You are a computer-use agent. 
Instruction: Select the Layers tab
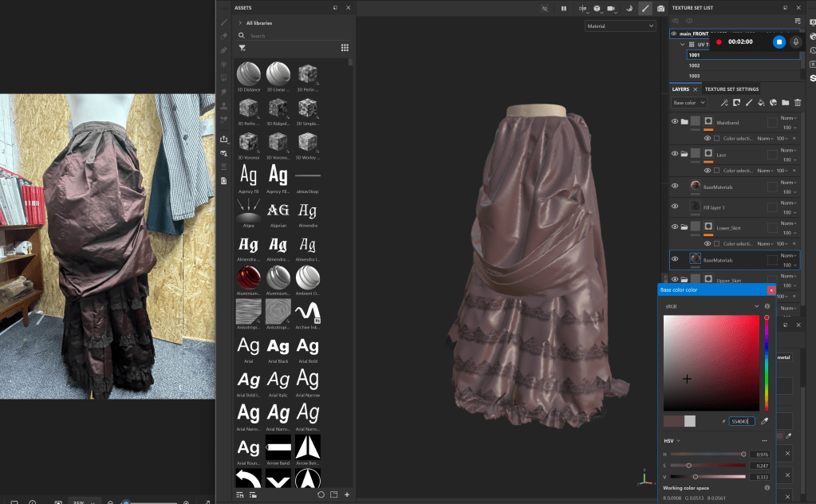pos(680,89)
